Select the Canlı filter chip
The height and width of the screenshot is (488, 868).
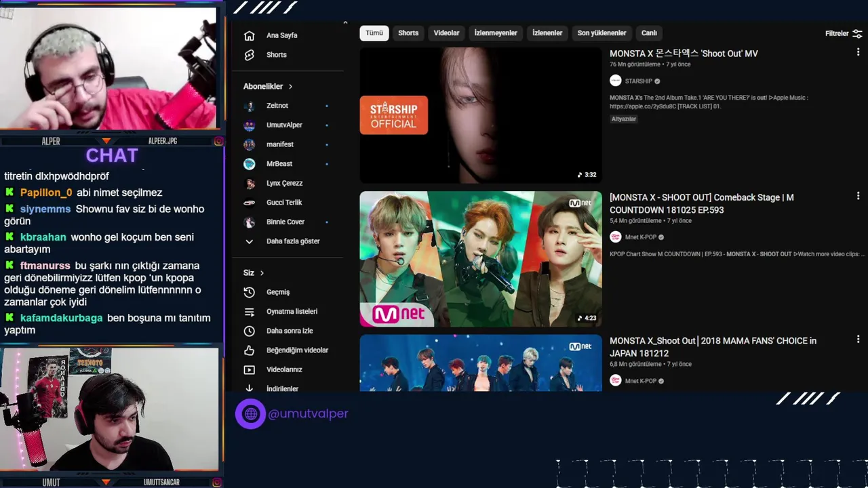[649, 33]
